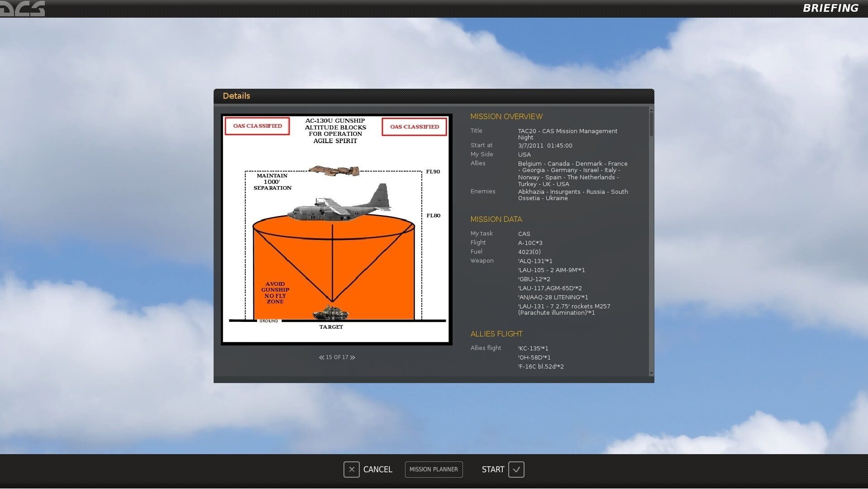The width and height of the screenshot is (868, 489).
Task: Go to previous briefing image with left double-arrow
Action: [321, 357]
